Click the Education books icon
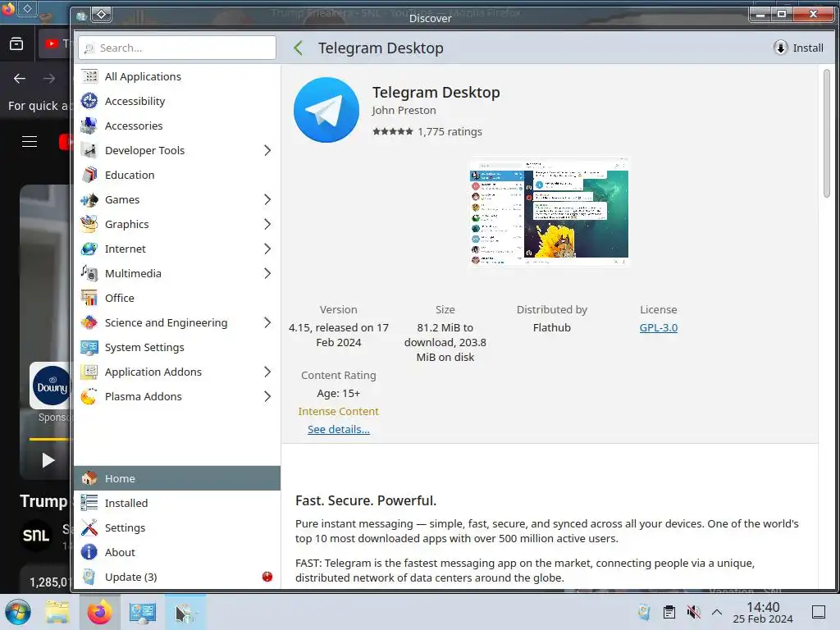The height and width of the screenshot is (630, 840). click(x=89, y=176)
